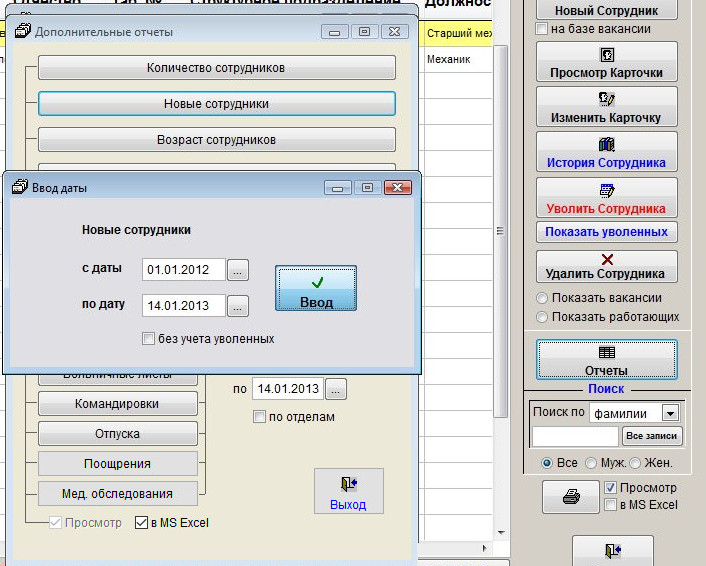Open the 'Мед. обследования' report
706x566 pixels.
click(118, 494)
